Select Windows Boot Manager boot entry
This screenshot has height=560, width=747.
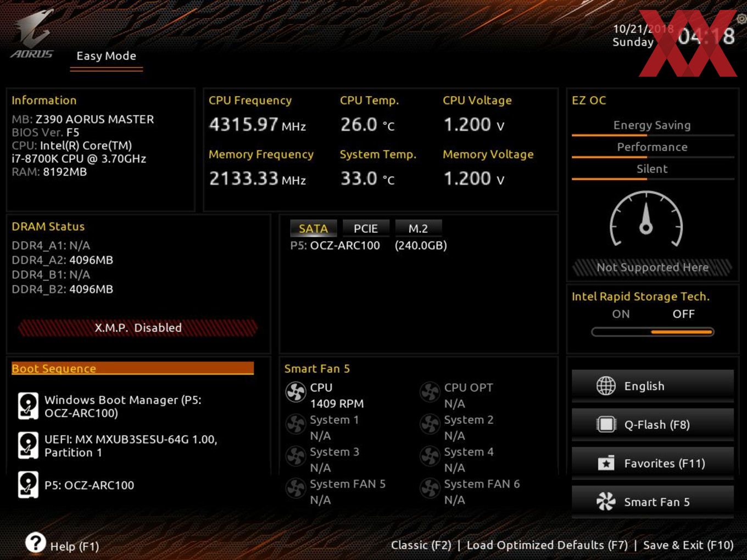pos(123,406)
